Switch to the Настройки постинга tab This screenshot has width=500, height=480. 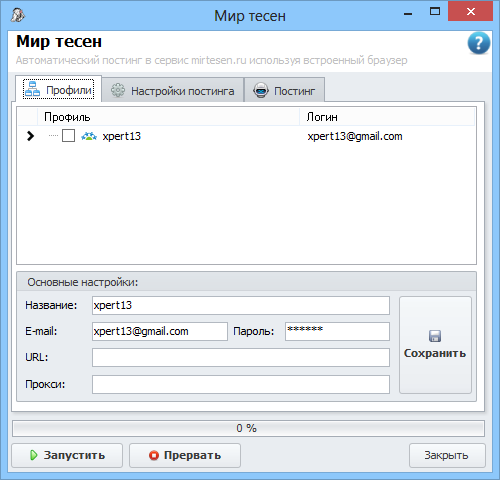point(173,90)
